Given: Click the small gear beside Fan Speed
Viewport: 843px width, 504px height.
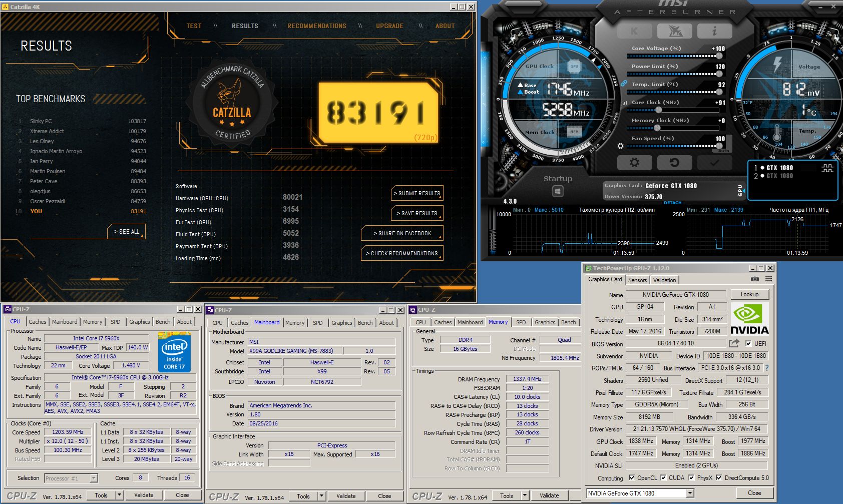Looking at the screenshot, I should pyautogui.click(x=621, y=146).
